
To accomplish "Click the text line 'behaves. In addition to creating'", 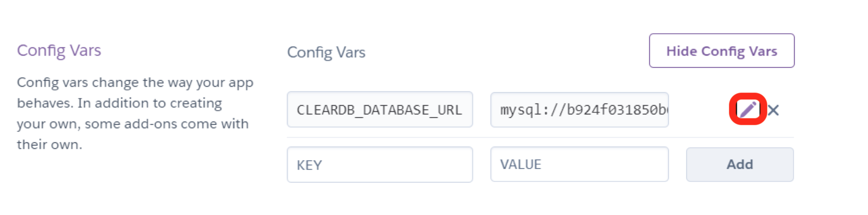I will pyautogui.click(x=119, y=103).
